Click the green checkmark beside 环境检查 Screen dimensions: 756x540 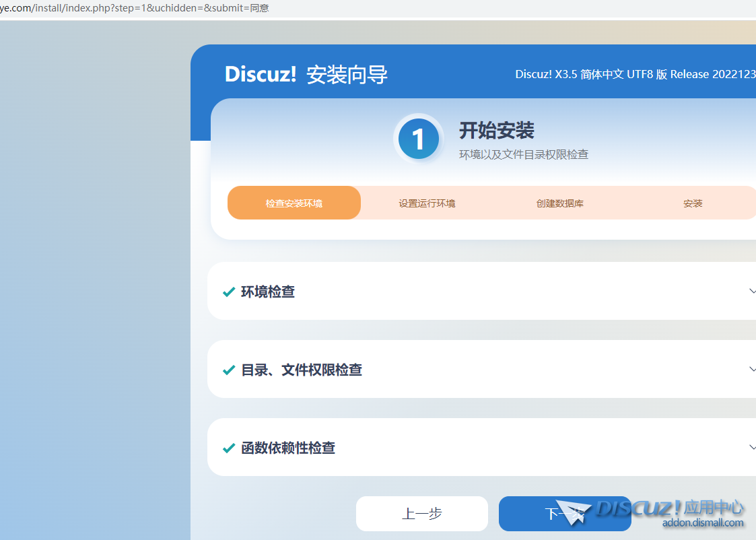tap(228, 292)
